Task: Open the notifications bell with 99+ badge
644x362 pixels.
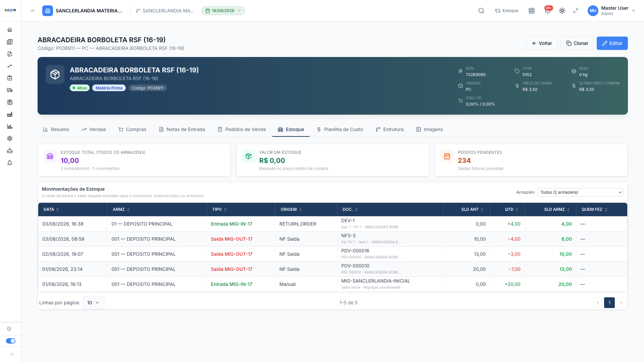Action: 548,11
